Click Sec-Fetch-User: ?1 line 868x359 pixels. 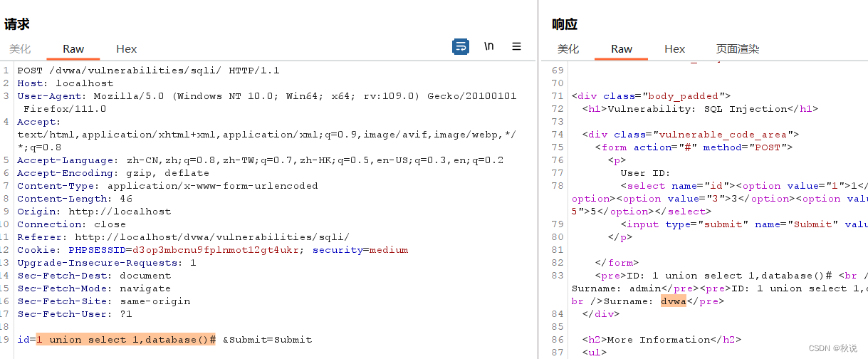coord(75,314)
